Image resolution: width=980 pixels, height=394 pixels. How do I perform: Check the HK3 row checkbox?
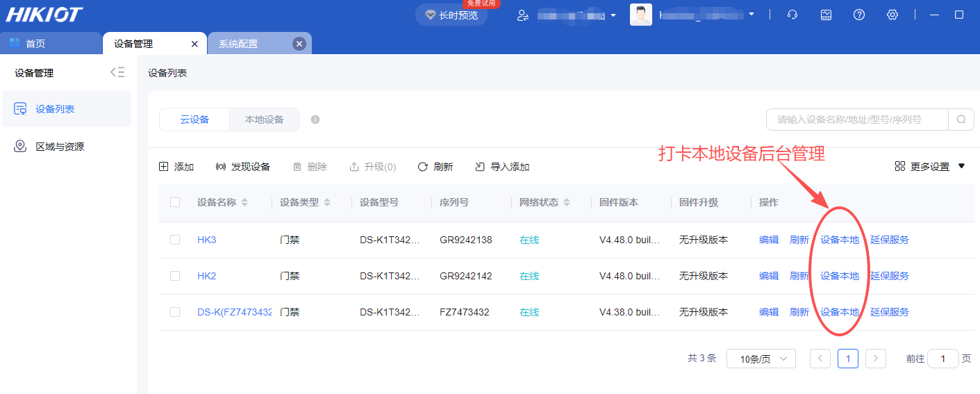[175, 240]
